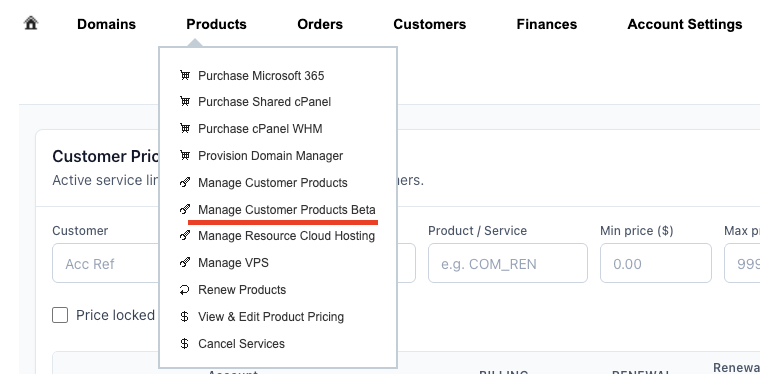Click the wrench icon beside Manage VPS

click(x=185, y=263)
